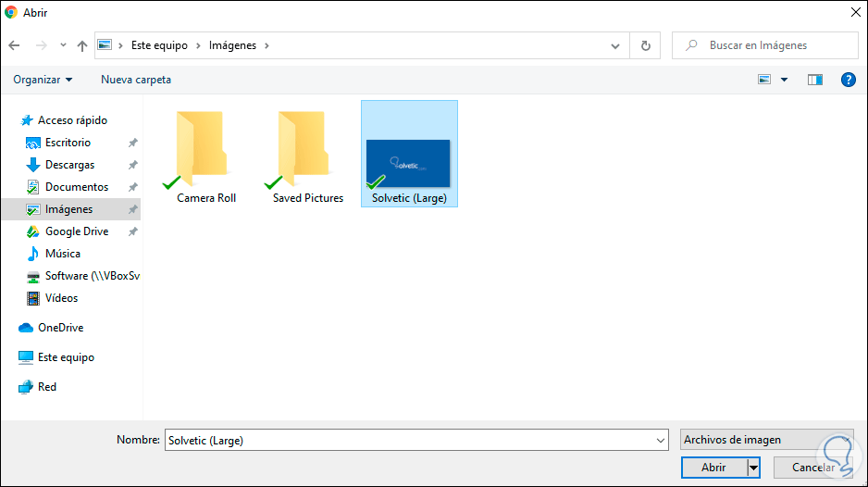Select Imágenes in the sidebar

(x=71, y=209)
